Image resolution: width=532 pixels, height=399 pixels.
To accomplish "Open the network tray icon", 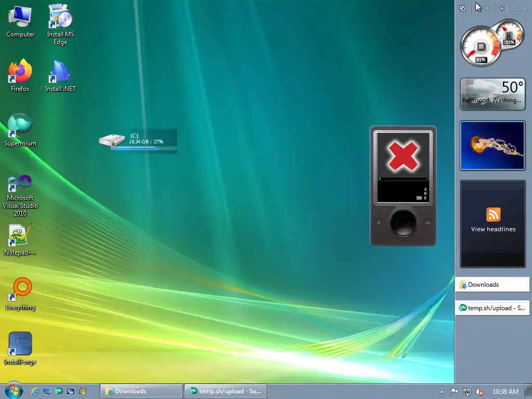I will [467, 392].
